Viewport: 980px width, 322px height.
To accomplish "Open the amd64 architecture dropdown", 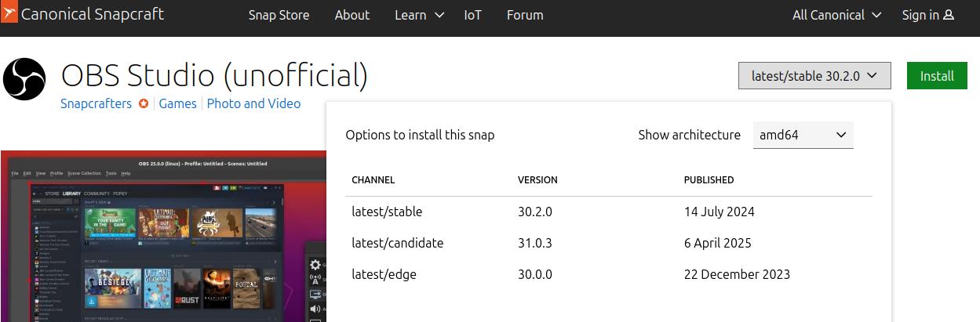I will (803, 135).
